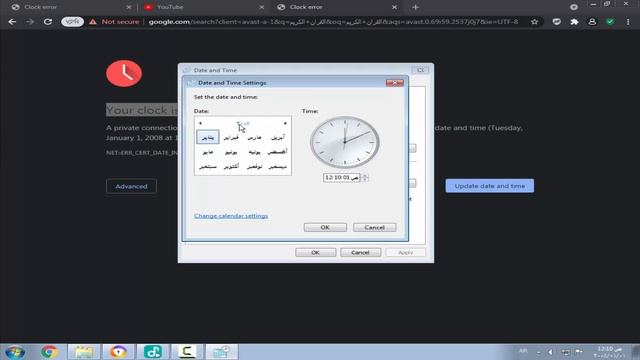Click Update date and time button
640x360 pixels.
point(490,186)
